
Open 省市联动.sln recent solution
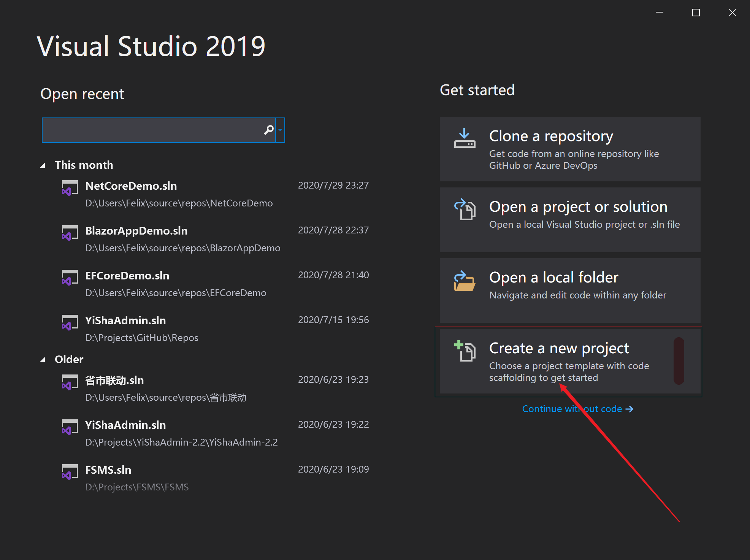tap(114, 380)
